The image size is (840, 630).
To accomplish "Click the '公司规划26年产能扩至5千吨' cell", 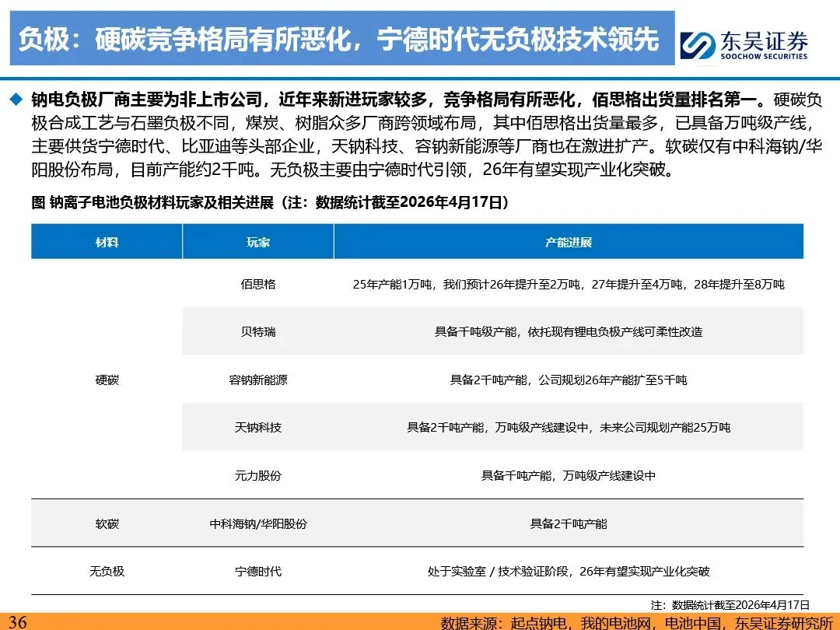I will click(x=569, y=380).
